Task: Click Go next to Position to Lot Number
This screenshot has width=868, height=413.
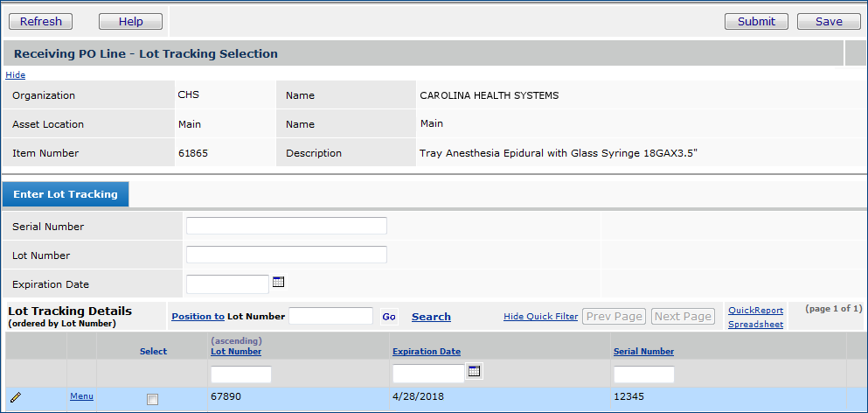Action: pyautogui.click(x=389, y=317)
